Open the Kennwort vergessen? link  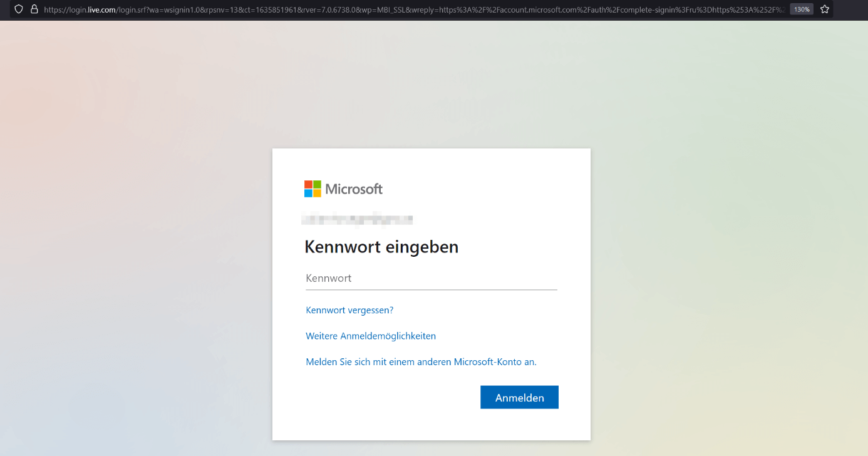[349, 310]
